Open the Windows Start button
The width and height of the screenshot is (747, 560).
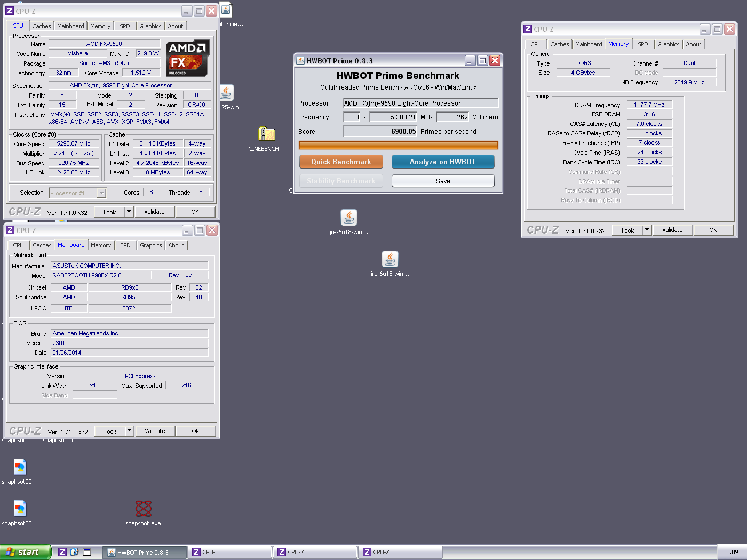coord(25,552)
